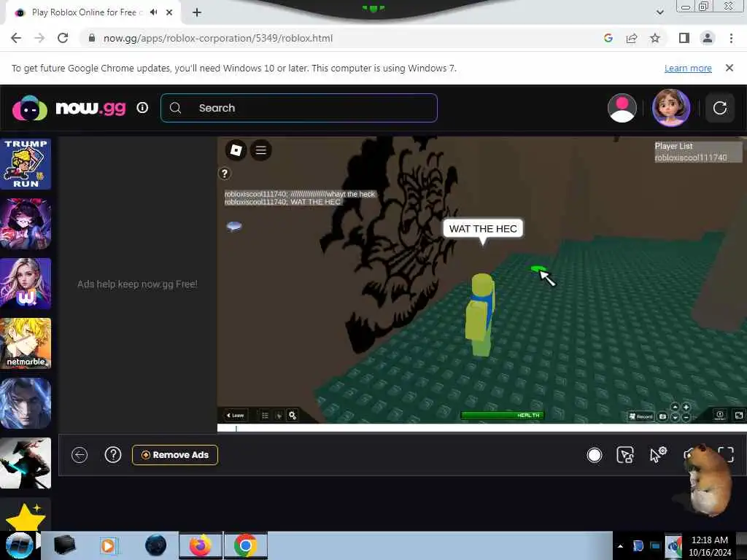This screenshot has height=560, width=747.
Task: Take an in-game screenshot with camera icon
Action: pos(662,416)
